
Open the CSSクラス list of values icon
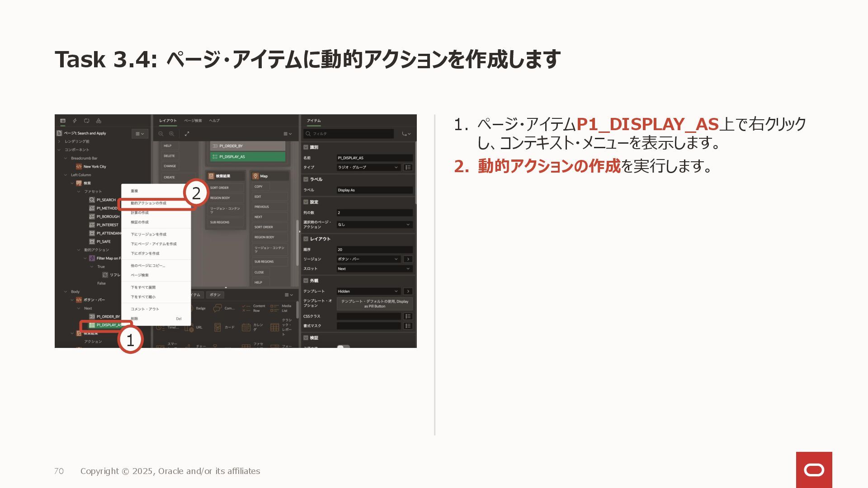click(x=408, y=316)
